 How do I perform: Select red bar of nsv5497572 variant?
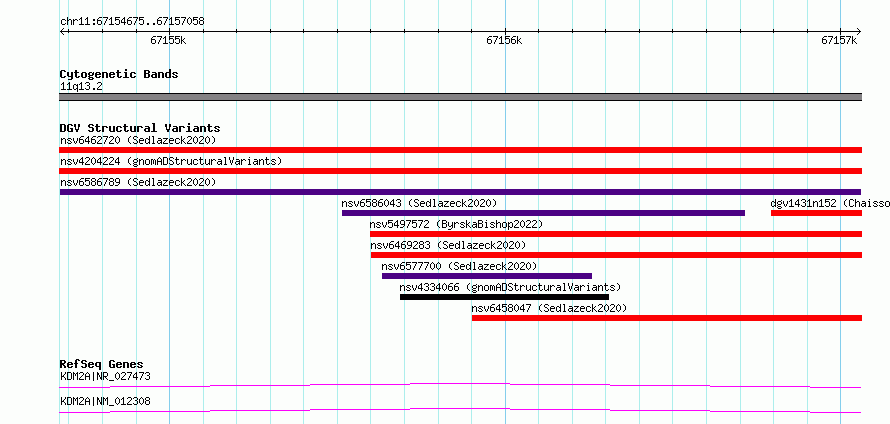(616, 234)
